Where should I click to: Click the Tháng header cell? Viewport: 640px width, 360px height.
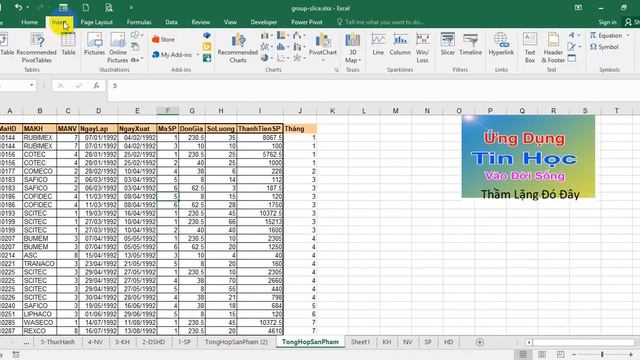click(300, 129)
